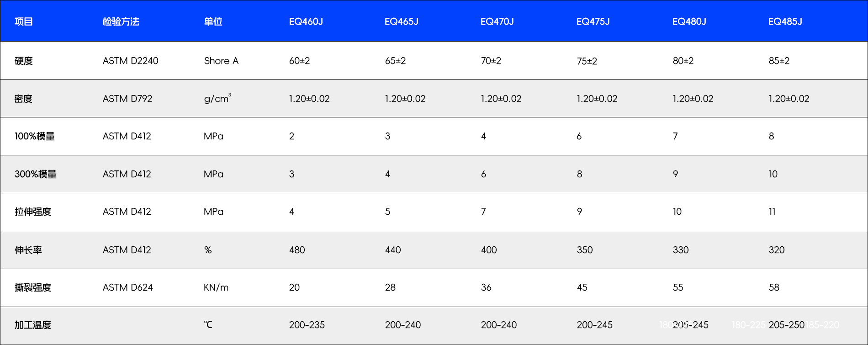Viewport: 868px width, 345px height.
Task: Select the Shore A unit cell
Action: 221,61
